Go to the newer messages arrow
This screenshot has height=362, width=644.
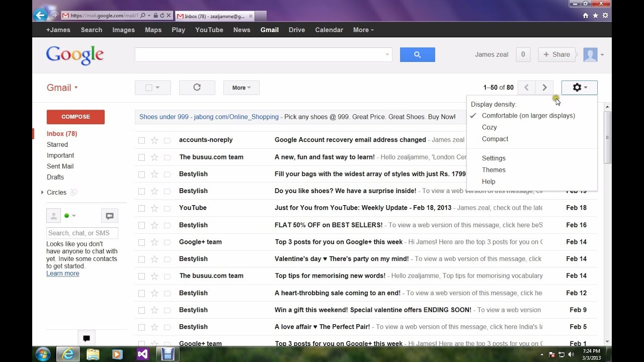click(526, 87)
